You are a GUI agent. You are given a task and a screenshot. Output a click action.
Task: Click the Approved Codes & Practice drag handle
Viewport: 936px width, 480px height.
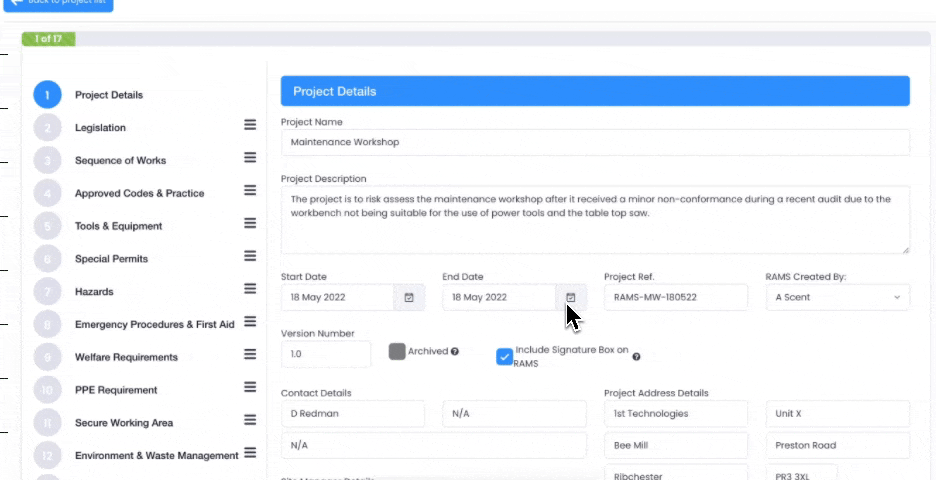(250, 190)
